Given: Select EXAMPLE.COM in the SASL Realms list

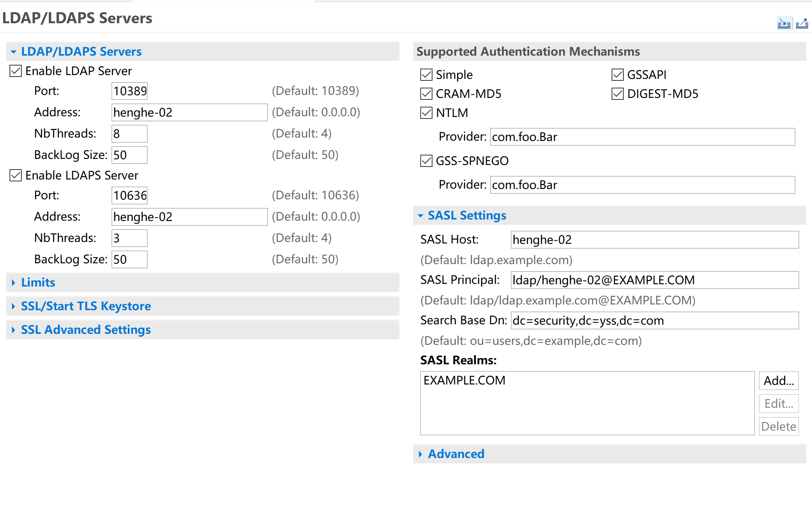Looking at the screenshot, I should tap(464, 380).
